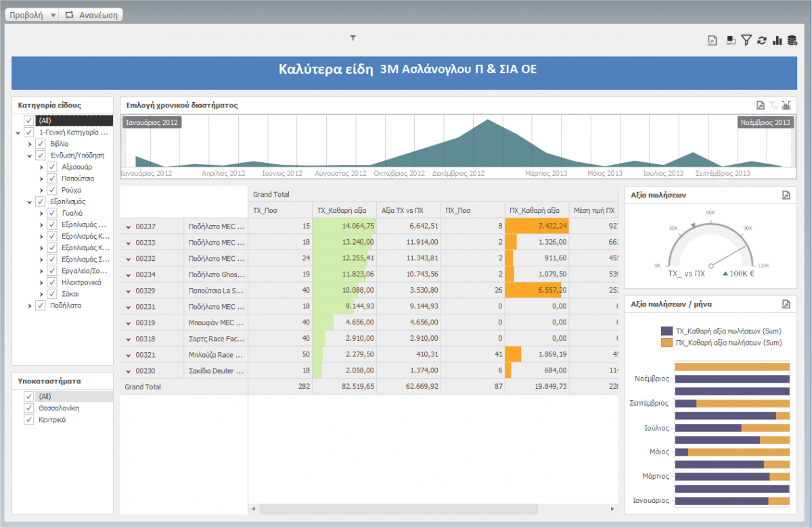This screenshot has width=812, height=528.
Task: Collapse pivot row 00237
Action: pyautogui.click(x=129, y=226)
